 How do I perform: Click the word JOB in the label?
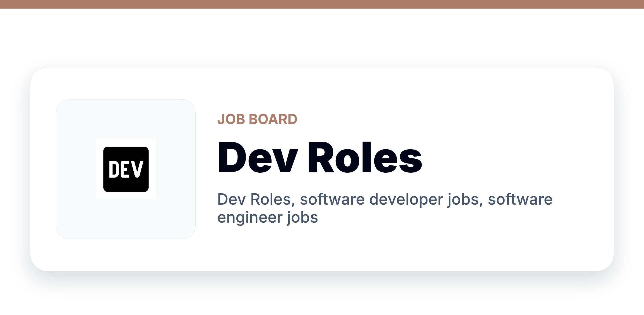231,119
